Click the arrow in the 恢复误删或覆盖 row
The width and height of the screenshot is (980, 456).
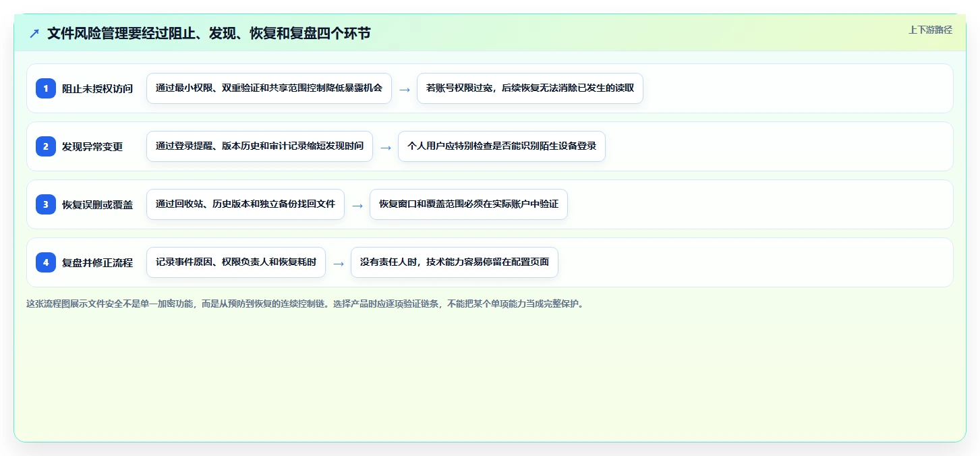357,205
